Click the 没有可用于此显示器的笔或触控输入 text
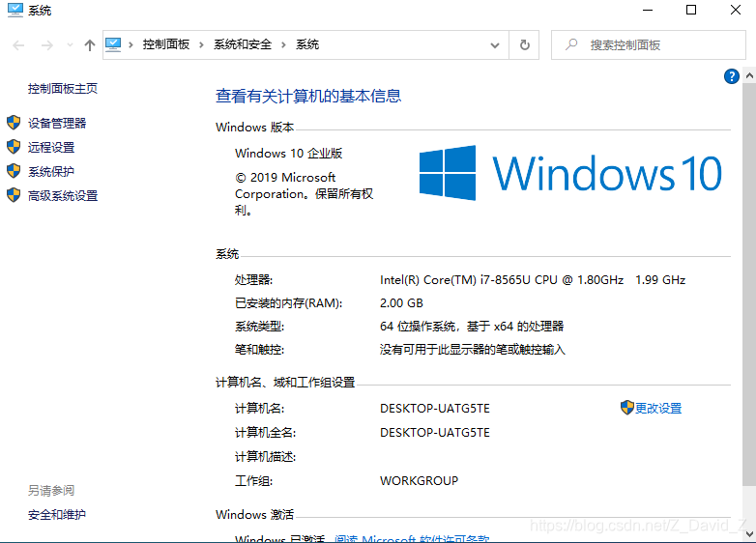Viewport: 756px width, 543px height. pos(472,350)
